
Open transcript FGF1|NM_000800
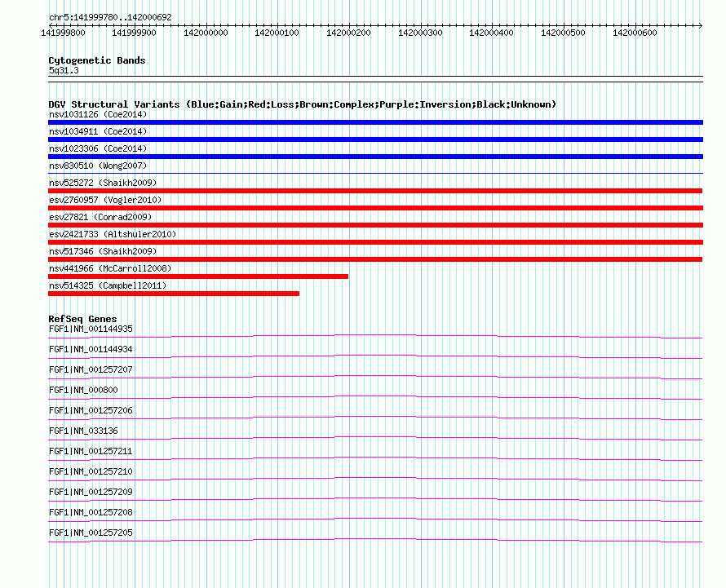(x=83, y=391)
